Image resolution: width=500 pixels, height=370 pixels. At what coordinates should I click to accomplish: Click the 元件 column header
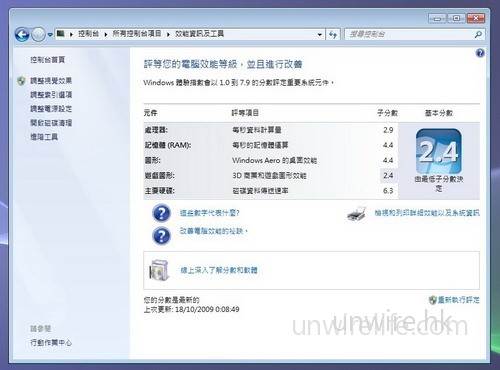(150, 113)
